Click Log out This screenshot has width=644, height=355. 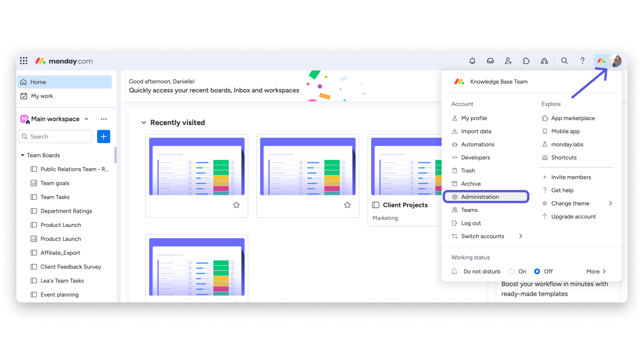tap(471, 223)
